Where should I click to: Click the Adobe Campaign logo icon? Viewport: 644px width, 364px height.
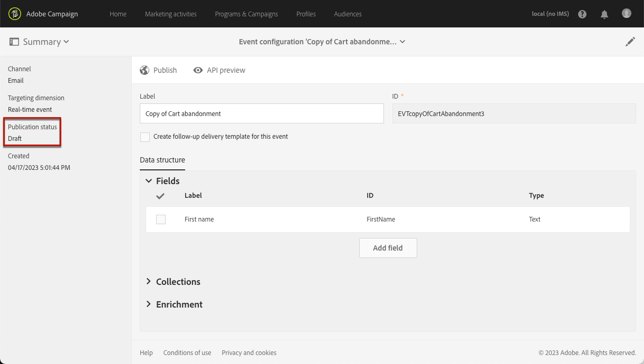coord(15,14)
